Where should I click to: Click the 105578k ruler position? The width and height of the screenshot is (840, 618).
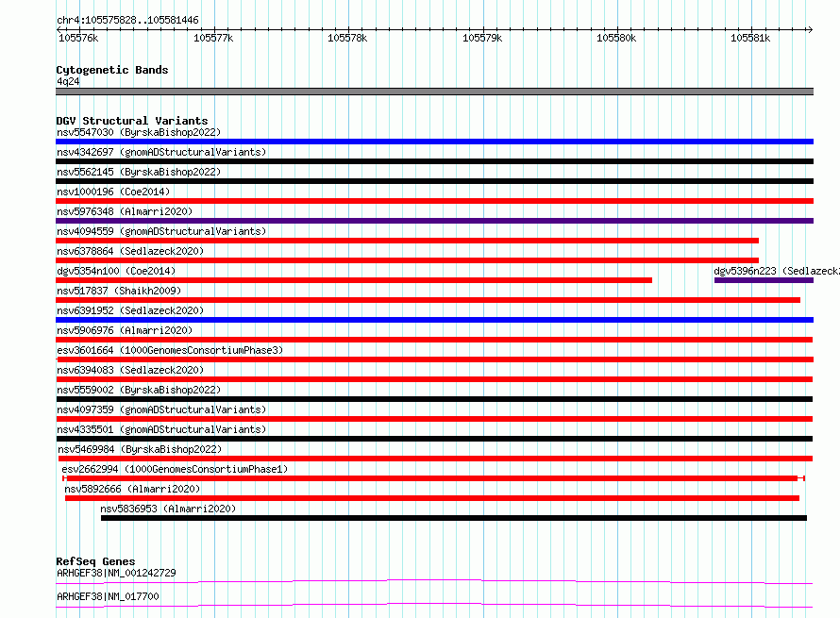pyautogui.click(x=347, y=38)
